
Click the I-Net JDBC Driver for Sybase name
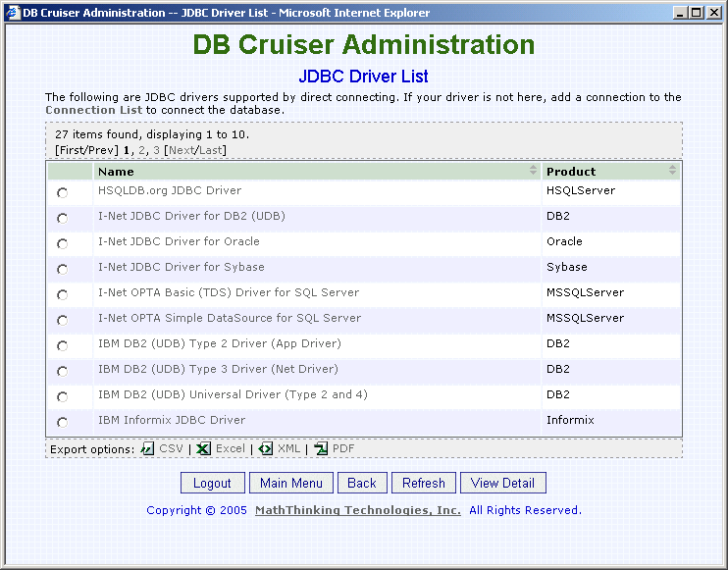point(182,267)
